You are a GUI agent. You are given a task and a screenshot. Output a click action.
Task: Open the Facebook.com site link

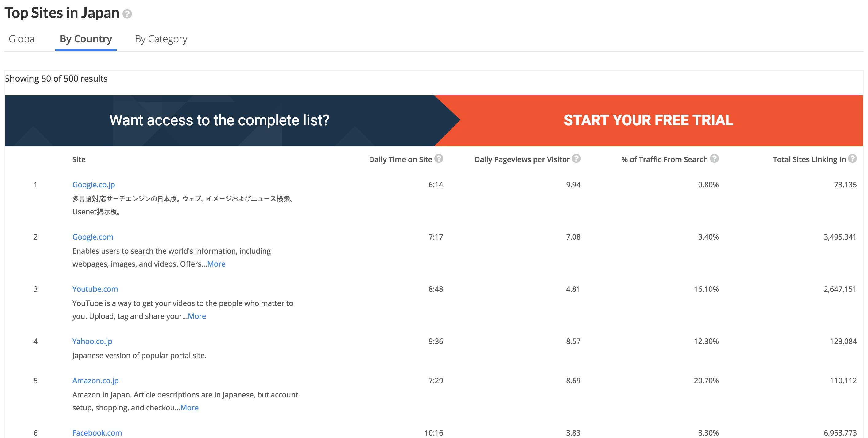[x=97, y=432]
